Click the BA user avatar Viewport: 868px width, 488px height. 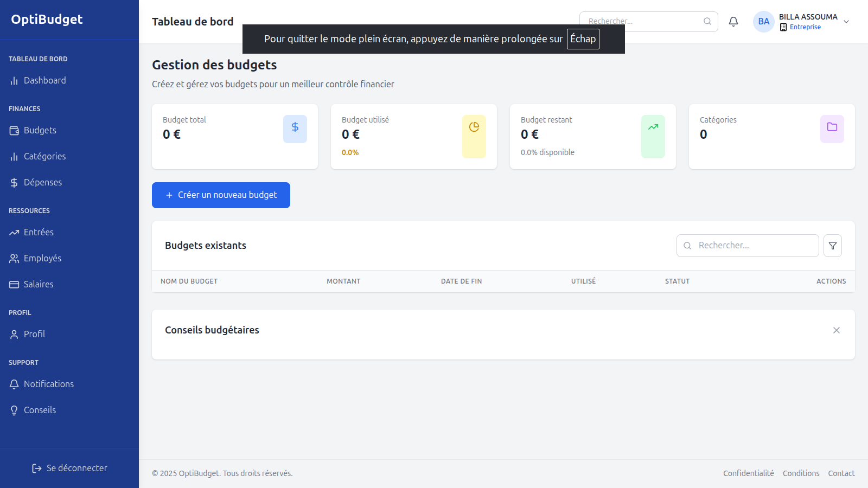[x=764, y=22]
